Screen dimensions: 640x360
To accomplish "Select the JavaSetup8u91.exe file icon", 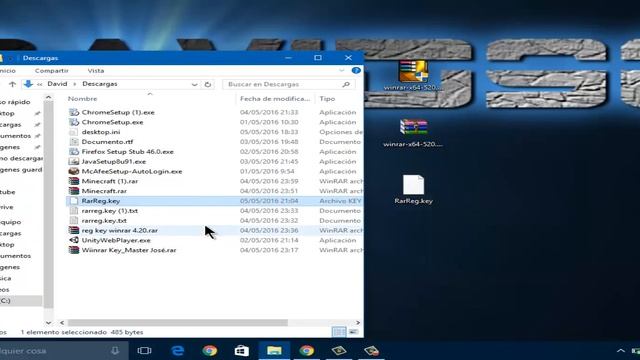I will point(74,161).
